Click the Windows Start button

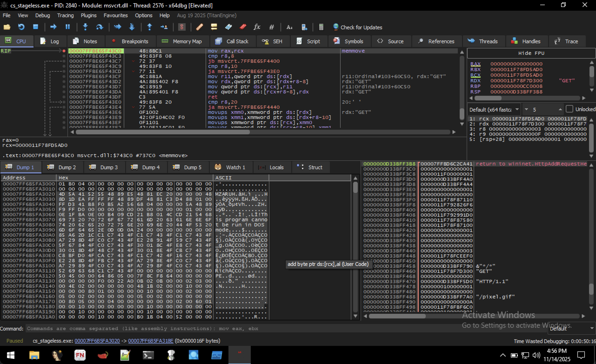pos(11,355)
